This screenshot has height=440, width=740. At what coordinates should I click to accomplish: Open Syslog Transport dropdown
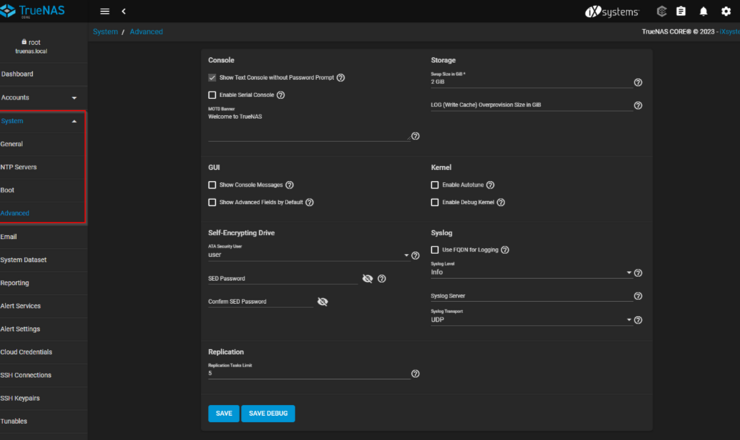pos(531,320)
